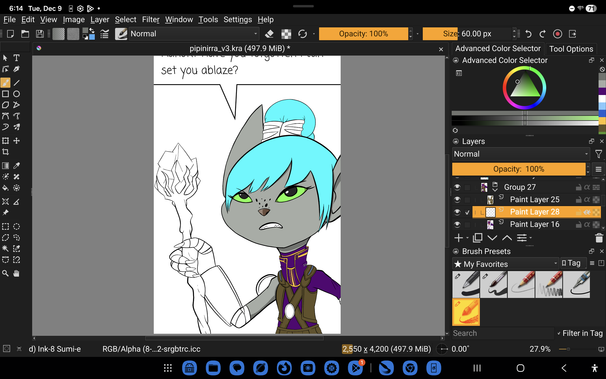Delete the selected layer with trash icon
The height and width of the screenshot is (379, 606).
click(599, 238)
